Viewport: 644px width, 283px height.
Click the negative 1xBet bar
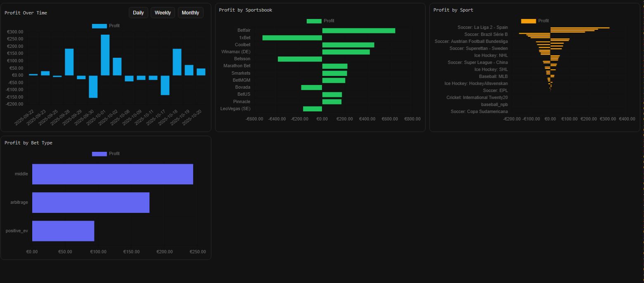click(292, 38)
